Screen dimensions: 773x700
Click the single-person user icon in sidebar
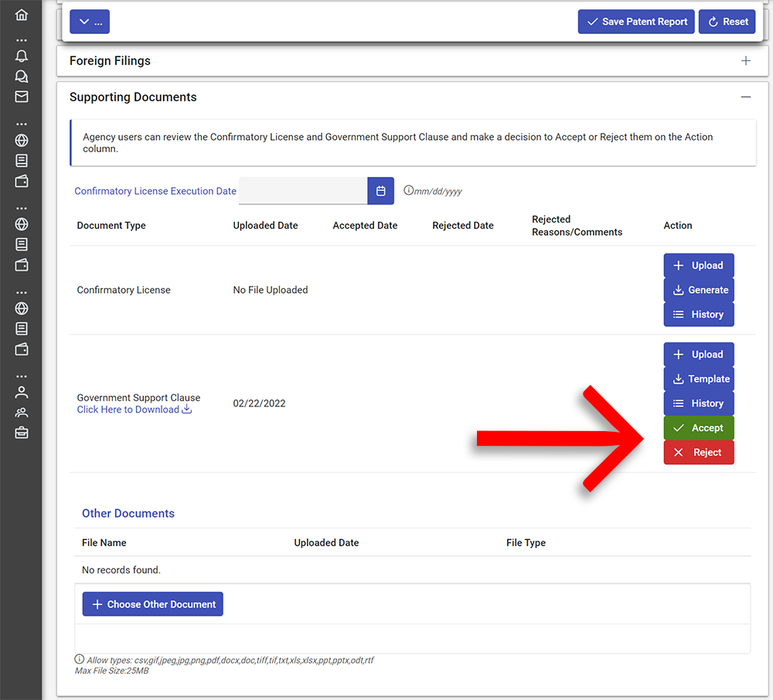point(22,392)
